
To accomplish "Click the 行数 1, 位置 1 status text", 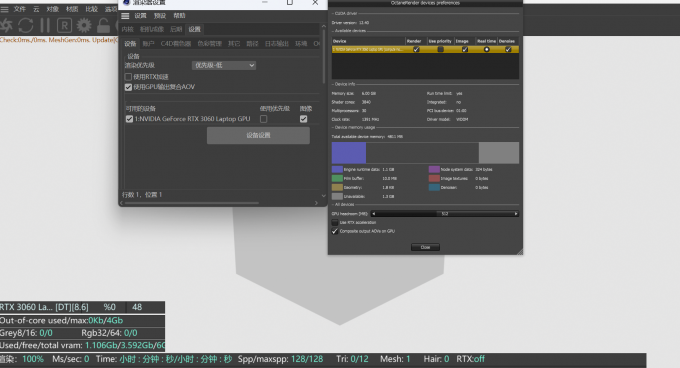I will (142, 195).
